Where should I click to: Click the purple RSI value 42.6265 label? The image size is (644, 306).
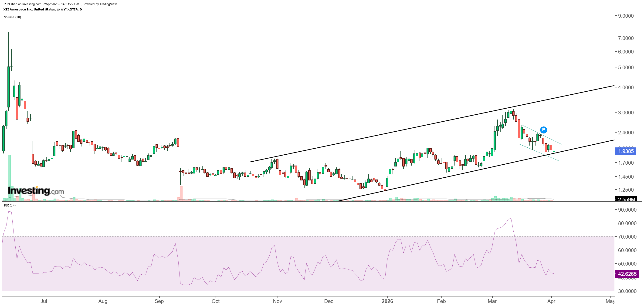tap(627, 274)
